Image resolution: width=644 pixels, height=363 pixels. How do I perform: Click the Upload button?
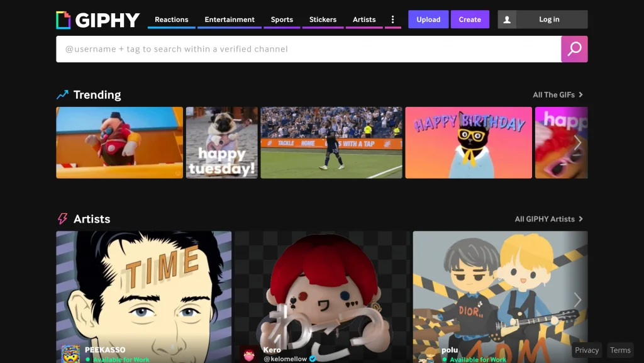tap(428, 20)
